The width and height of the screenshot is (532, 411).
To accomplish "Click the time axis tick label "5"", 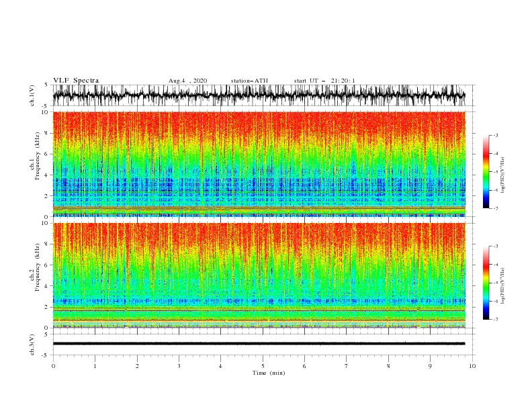I will (263, 366).
